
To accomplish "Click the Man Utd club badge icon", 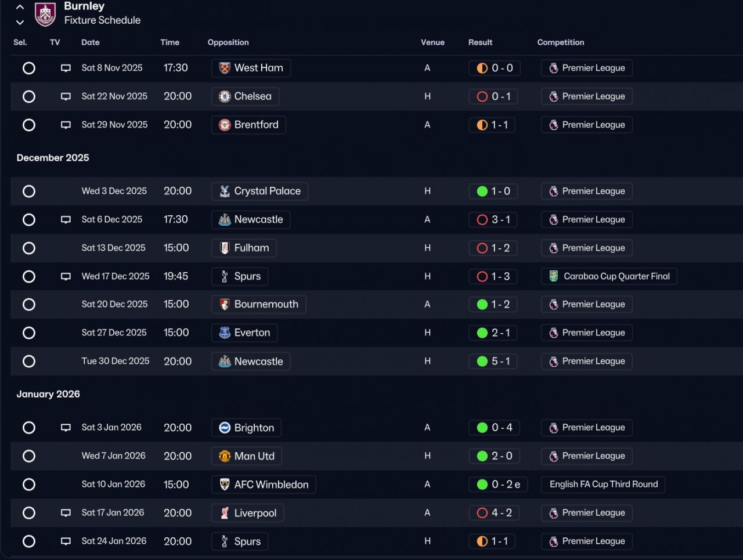I will coord(225,456).
